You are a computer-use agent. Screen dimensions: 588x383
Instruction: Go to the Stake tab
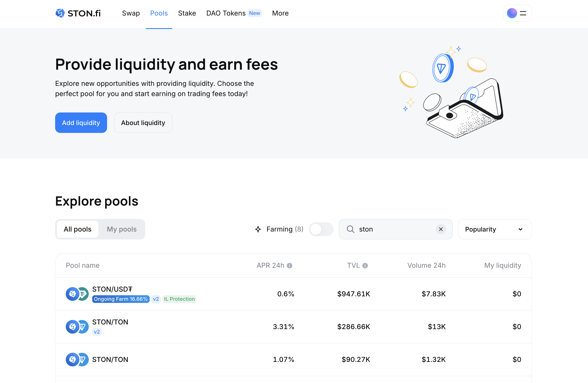187,13
